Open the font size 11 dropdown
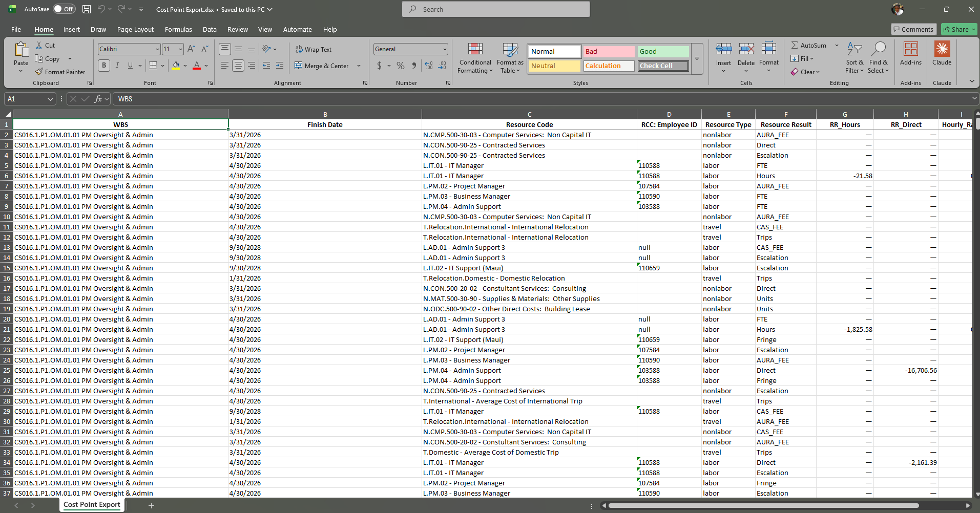This screenshot has width=980, height=513. [180, 49]
